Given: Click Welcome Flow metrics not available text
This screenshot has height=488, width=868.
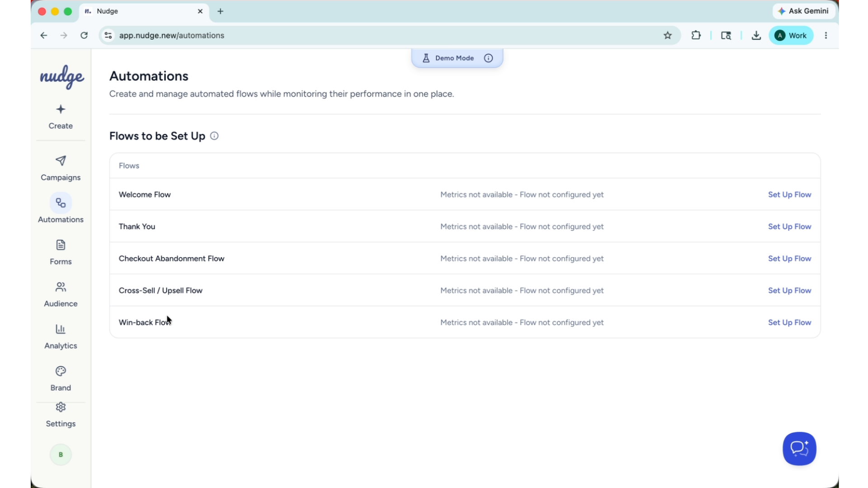Looking at the screenshot, I should [522, 194].
